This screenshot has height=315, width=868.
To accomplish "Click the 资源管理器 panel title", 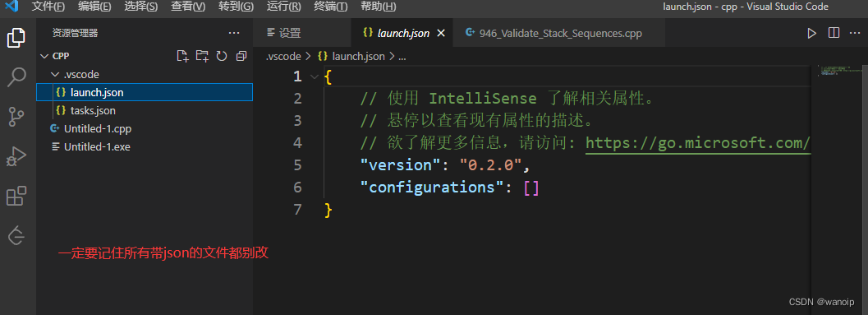I will pos(76,33).
